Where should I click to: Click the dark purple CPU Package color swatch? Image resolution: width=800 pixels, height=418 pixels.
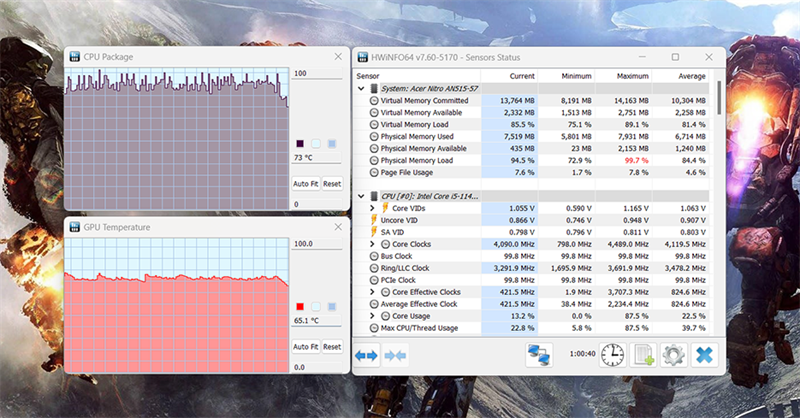[300, 144]
